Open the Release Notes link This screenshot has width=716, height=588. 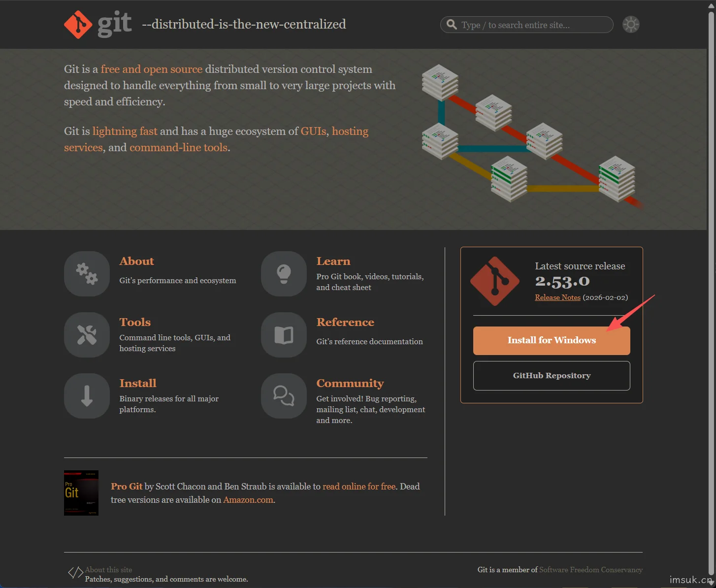point(557,297)
